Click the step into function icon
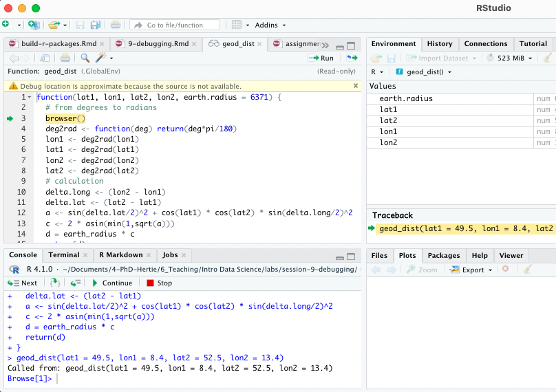 tap(56, 283)
